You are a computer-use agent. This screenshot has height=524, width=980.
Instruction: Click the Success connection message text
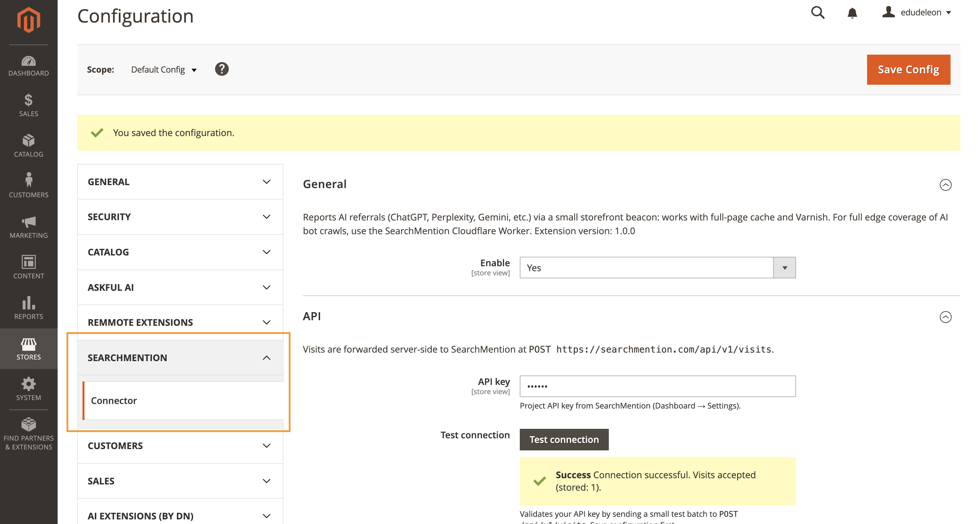656,481
